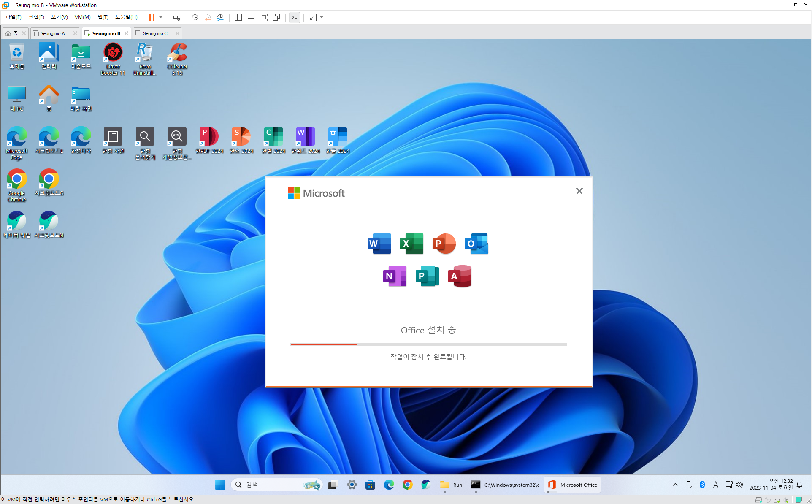Enter full screen mode icon

coord(264,17)
